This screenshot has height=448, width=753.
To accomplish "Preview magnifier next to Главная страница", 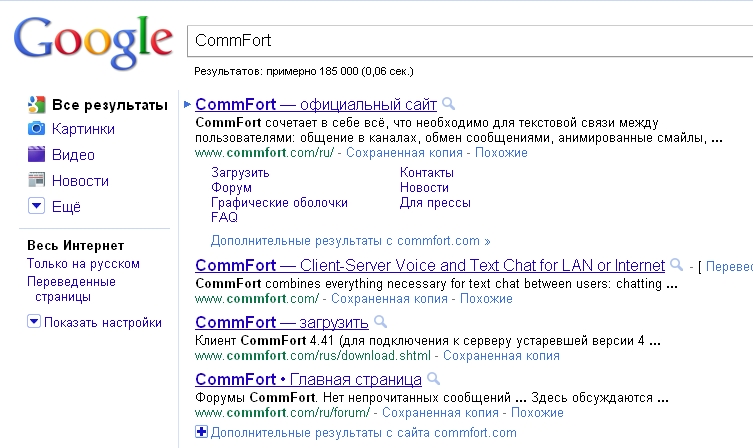I will point(433,379).
